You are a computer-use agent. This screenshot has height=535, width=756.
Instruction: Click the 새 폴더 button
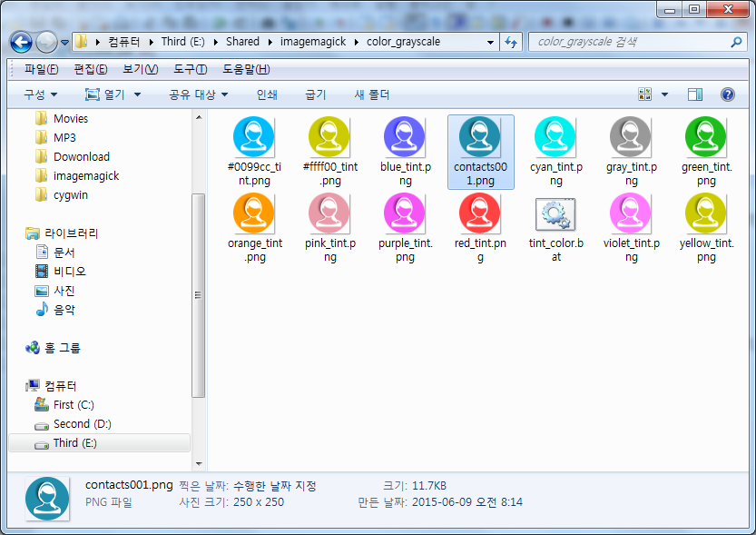(x=371, y=94)
